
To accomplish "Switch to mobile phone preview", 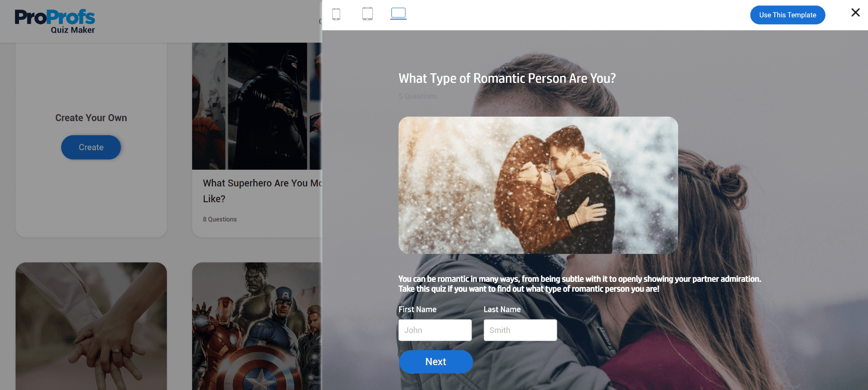I will (x=336, y=14).
